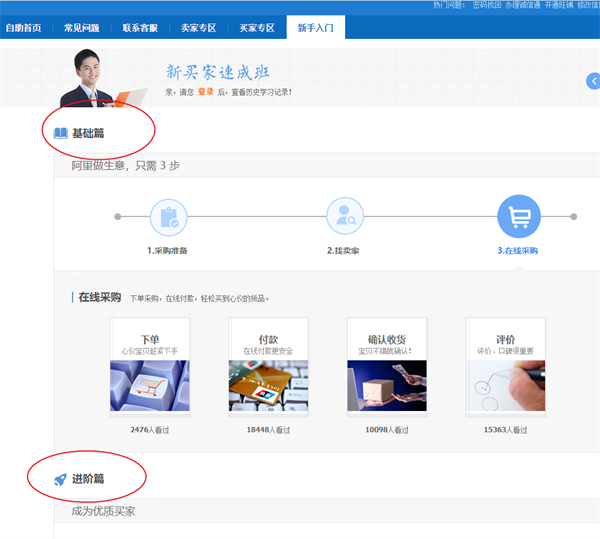
Task: Click the 采购准备 clipboard step icon
Action: click(x=168, y=216)
